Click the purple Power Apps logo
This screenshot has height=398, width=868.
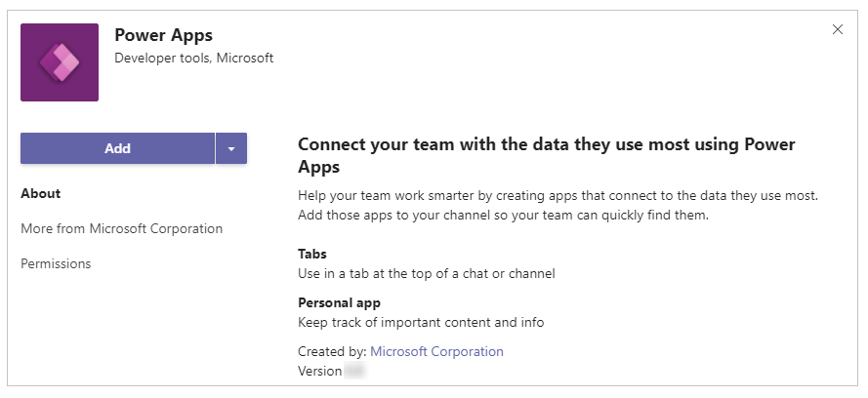tap(60, 62)
